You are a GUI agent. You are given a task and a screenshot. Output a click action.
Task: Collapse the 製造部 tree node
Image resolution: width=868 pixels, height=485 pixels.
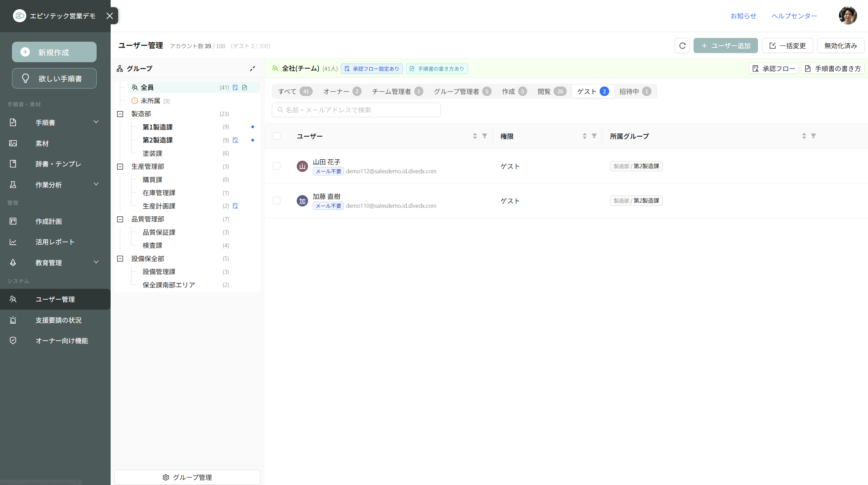point(120,114)
